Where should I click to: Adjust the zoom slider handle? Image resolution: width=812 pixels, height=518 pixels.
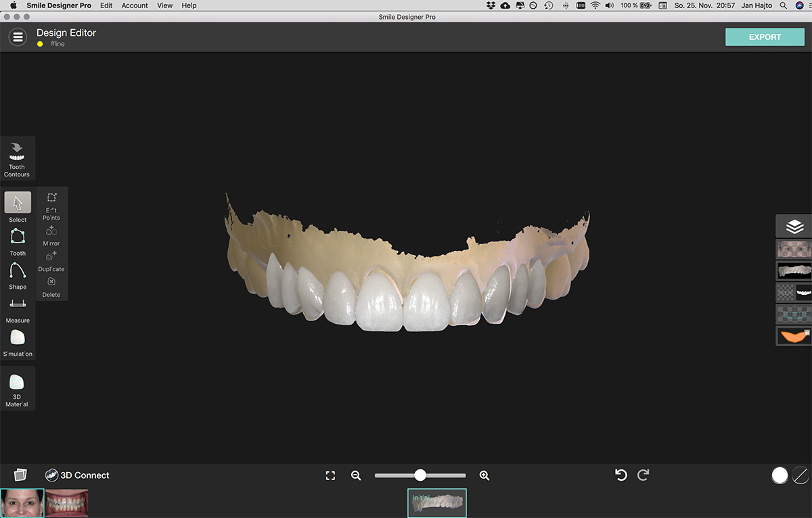420,475
